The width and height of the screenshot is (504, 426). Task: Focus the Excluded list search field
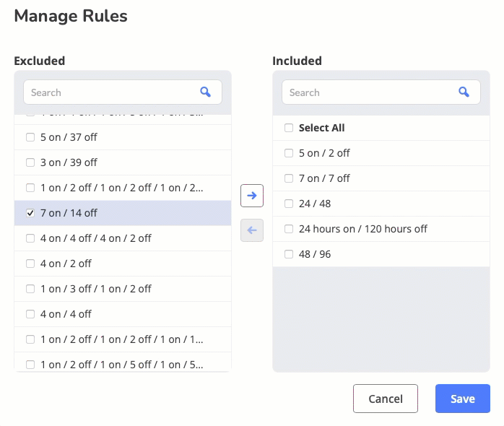coord(112,92)
